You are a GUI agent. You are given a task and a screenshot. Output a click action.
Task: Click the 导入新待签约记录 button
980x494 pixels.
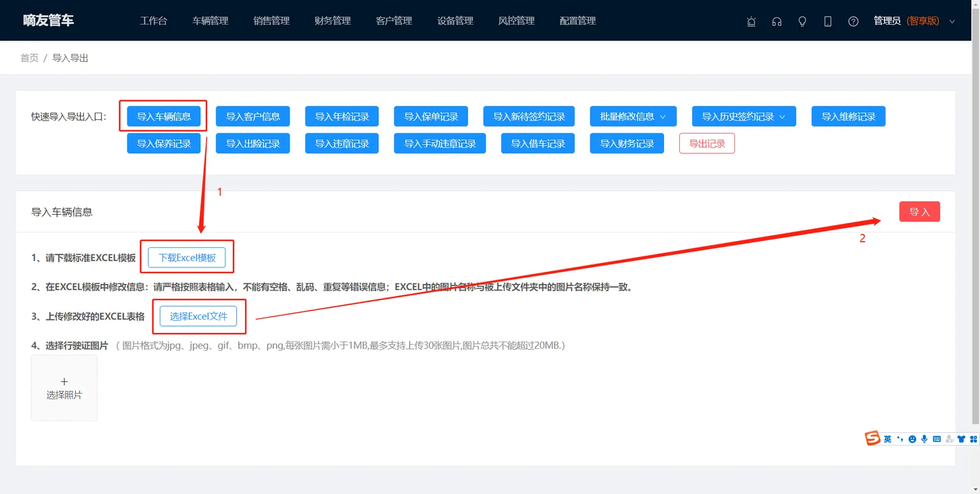click(529, 116)
